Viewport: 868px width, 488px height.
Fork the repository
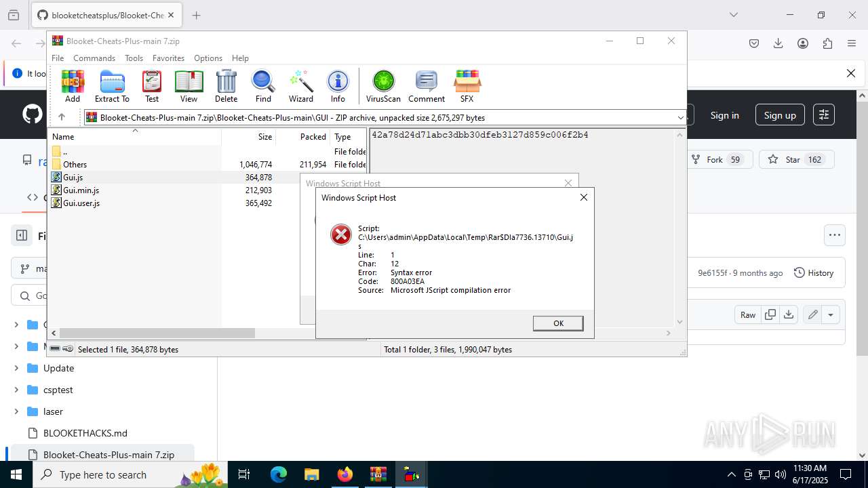719,160
